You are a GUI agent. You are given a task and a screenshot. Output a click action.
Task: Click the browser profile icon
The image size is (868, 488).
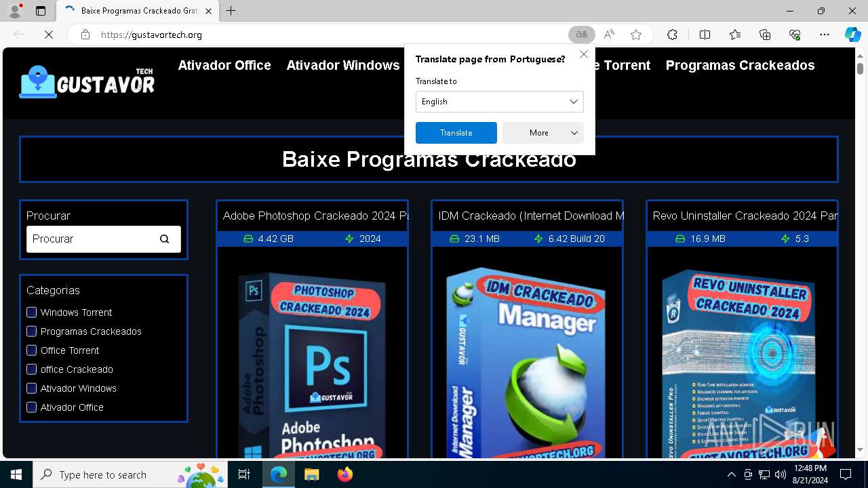pyautogui.click(x=15, y=11)
